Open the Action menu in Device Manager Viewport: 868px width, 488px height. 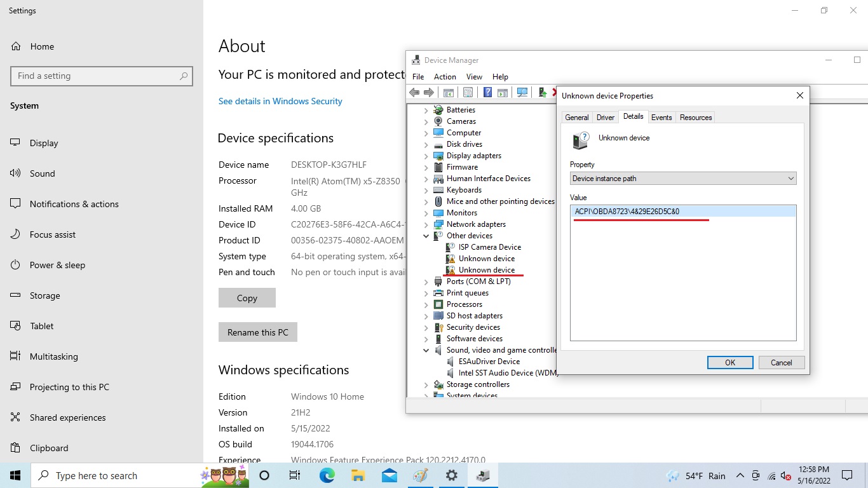tap(445, 76)
